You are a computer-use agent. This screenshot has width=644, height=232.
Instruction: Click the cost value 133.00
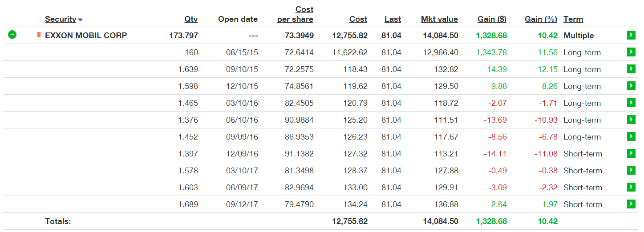pyautogui.click(x=355, y=187)
